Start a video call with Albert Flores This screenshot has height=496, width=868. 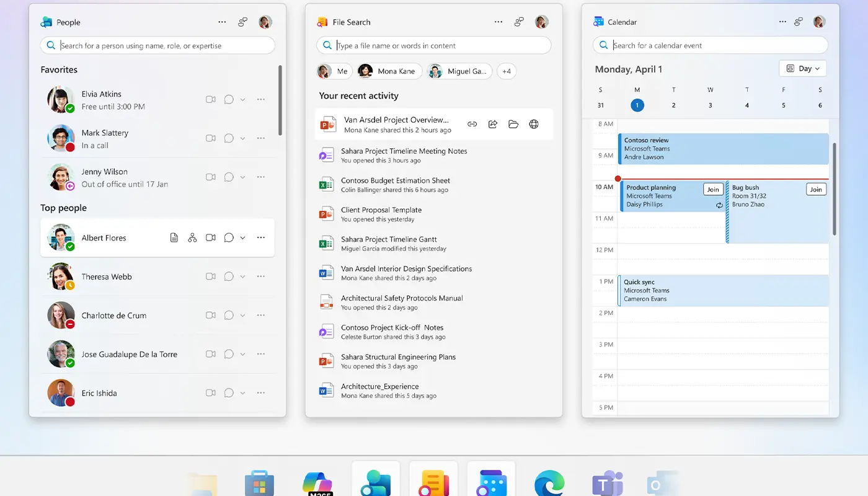point(211,237)
